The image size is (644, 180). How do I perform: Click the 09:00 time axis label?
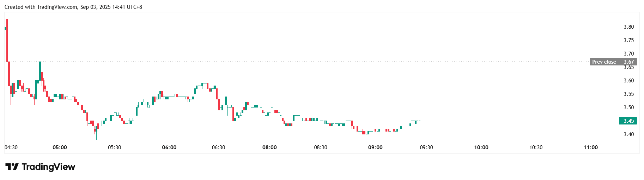(x=375, y=147)
